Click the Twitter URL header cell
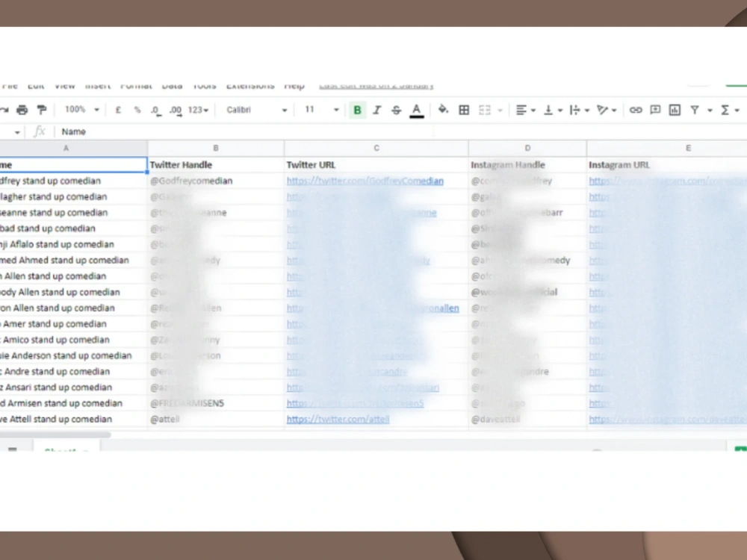The height and width of the screenshot is (560, 747). tap(376, 165)
